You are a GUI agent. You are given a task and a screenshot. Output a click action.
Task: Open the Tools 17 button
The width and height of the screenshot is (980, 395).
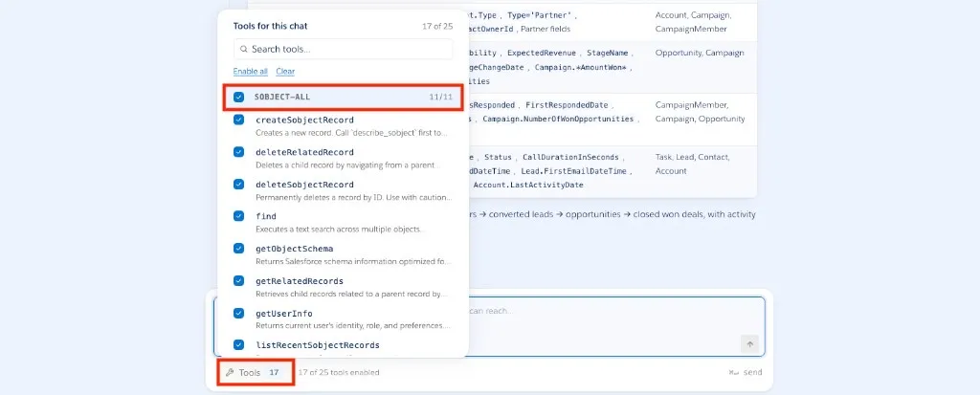pyautogui.click(x=255, y=372)
